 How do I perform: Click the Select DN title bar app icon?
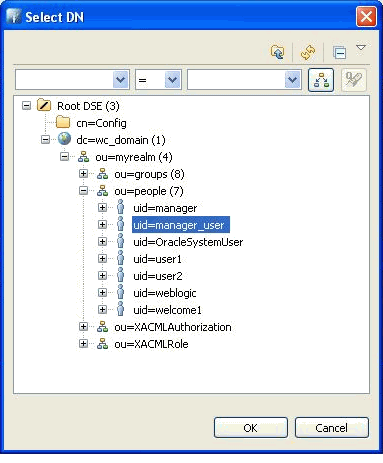click(x=13, y=16)
